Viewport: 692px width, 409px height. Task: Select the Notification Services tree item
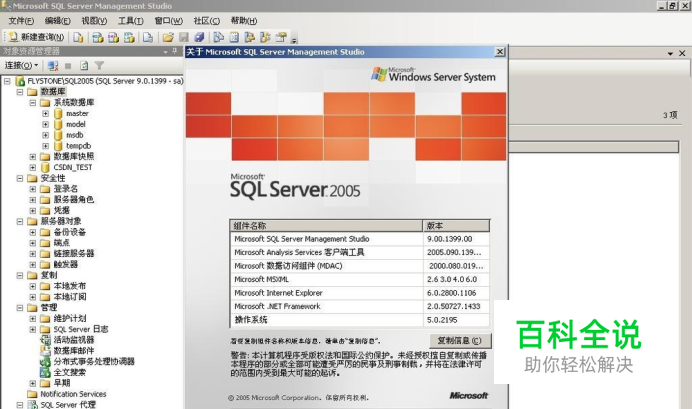[x=73, y=394]
